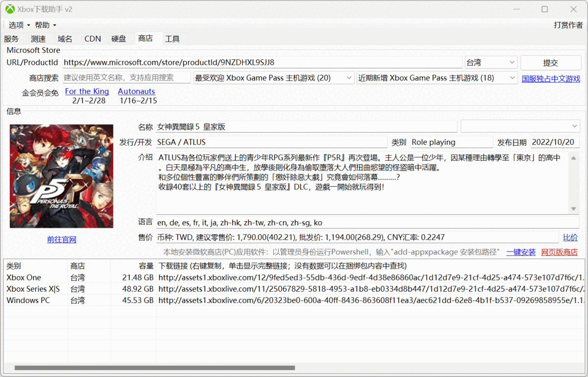Viewport: 588px width, 377px height.
Task: Open the 帮助 menu
Action: tap(45, 25)
